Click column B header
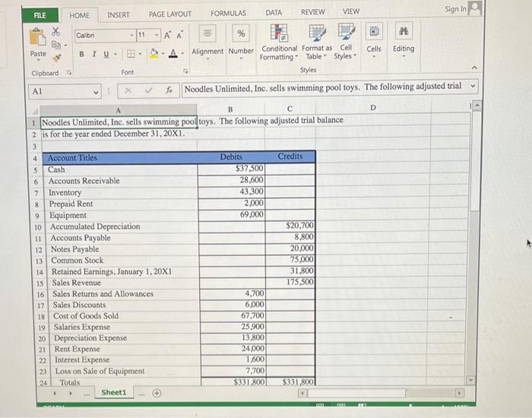This screenshot has width=532, height=418. [230, 109]
